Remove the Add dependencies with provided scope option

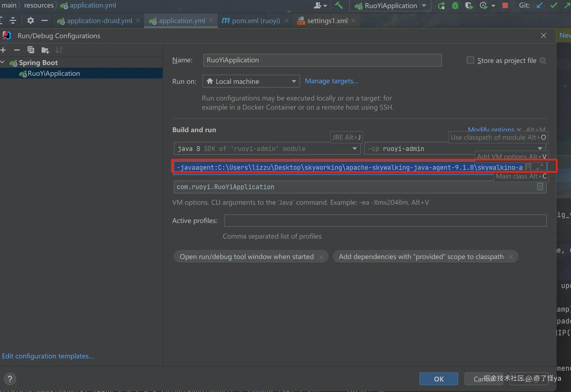click(x=511, y=257)
